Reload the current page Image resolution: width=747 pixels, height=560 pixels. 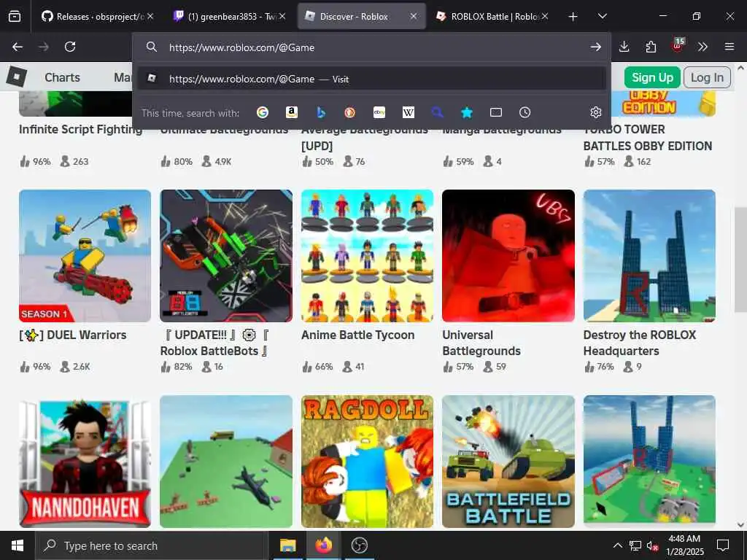(70, 47)
